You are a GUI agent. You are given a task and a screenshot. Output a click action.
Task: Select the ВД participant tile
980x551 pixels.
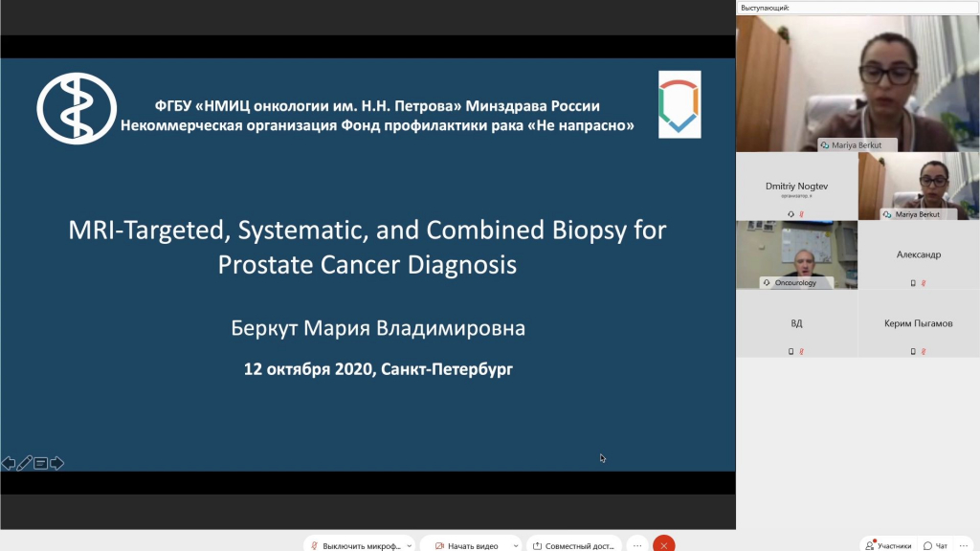(x=796, y=324)
